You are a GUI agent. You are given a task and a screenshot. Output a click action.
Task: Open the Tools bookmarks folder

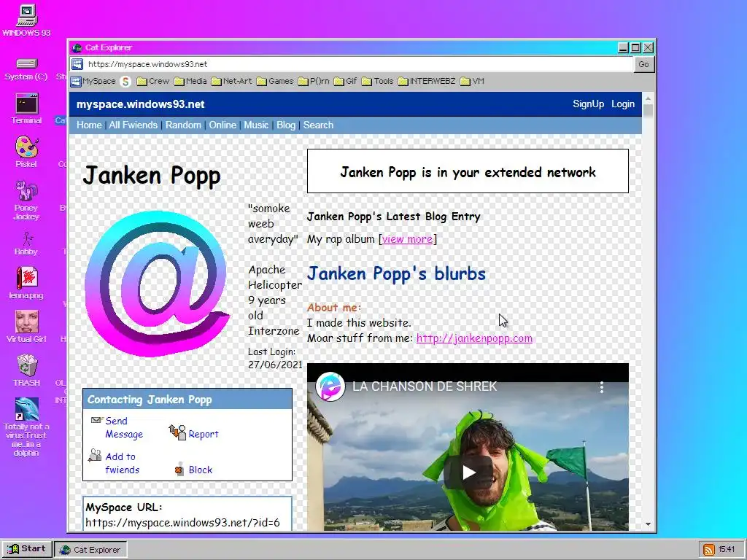pyautogui.click(x=377, y=81)
